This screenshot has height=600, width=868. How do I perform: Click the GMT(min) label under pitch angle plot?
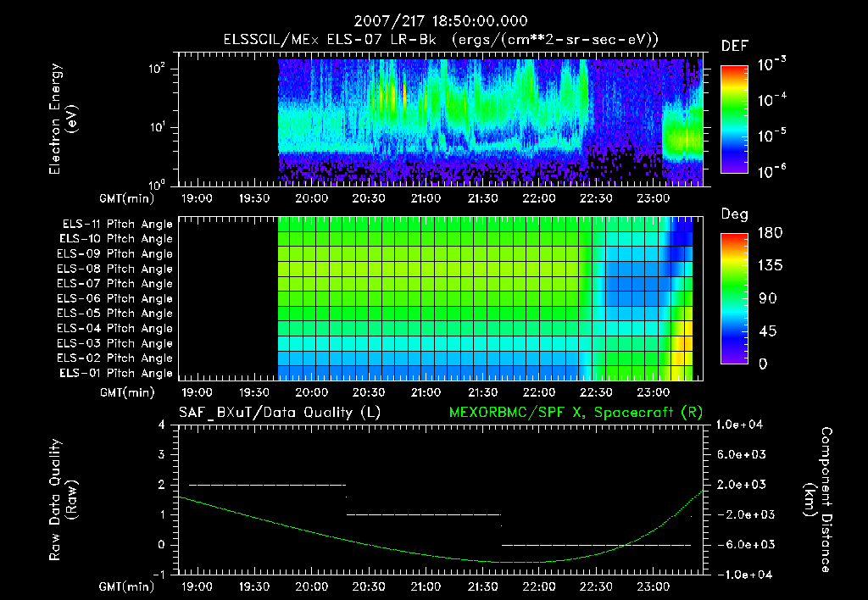(127, 392)
